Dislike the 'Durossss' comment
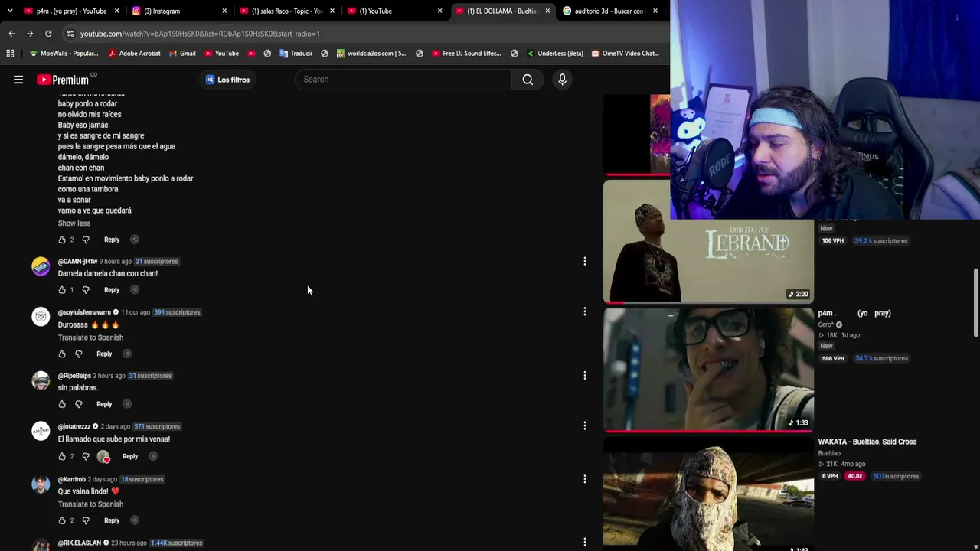980x551 pixels. click(78, 354)
